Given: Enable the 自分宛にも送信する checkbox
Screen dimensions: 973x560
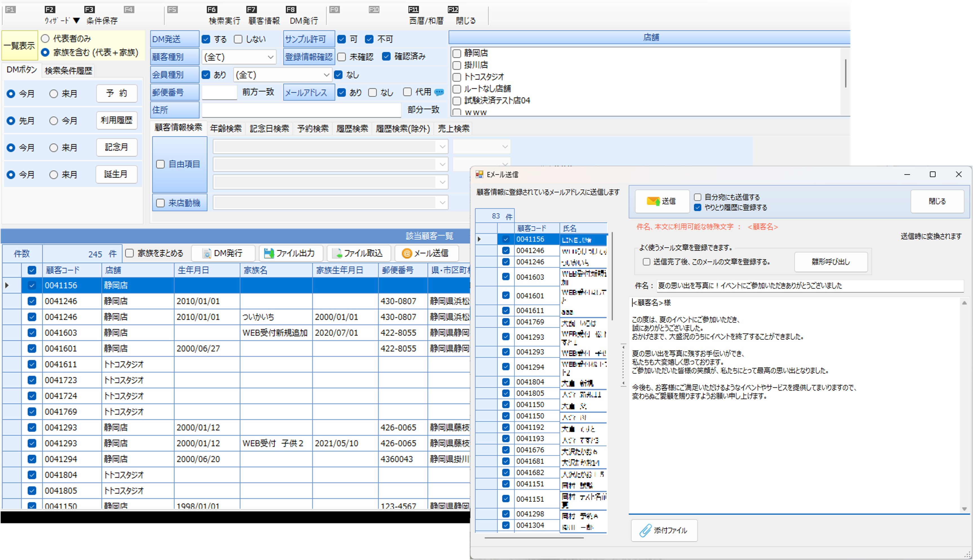Looking at the screenshot, I should click(697, 197).
